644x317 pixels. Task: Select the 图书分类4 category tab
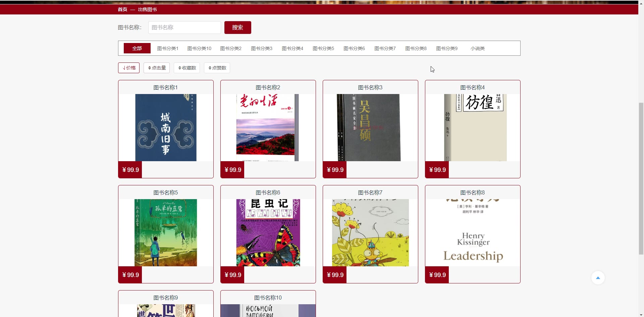point(292,48)
